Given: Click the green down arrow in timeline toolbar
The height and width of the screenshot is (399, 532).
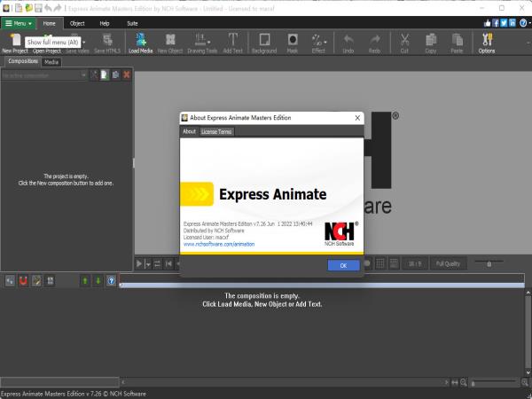Looking at the screenshot, I should click(x=98, y=280).
